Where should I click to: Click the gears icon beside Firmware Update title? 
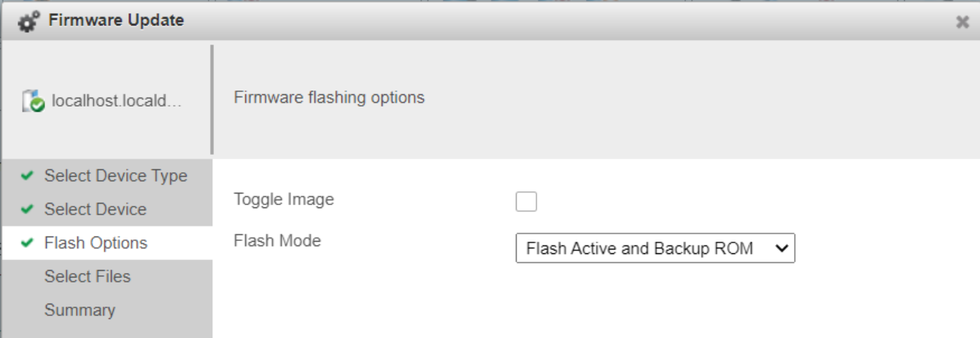point(29,21)
